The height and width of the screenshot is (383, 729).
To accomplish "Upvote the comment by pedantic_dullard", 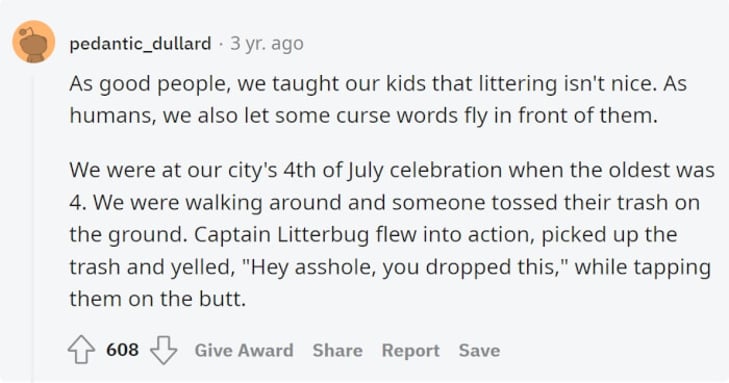I will pos(81,350).
